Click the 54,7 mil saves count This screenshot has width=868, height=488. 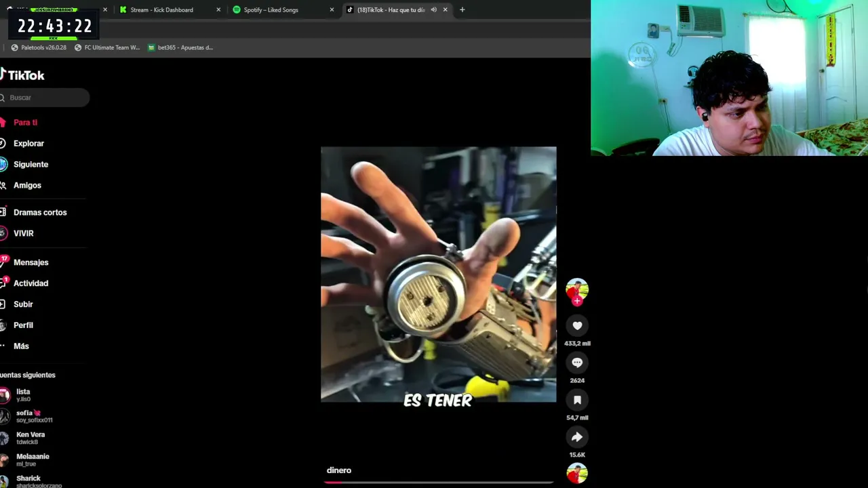(x=577, y=418)
